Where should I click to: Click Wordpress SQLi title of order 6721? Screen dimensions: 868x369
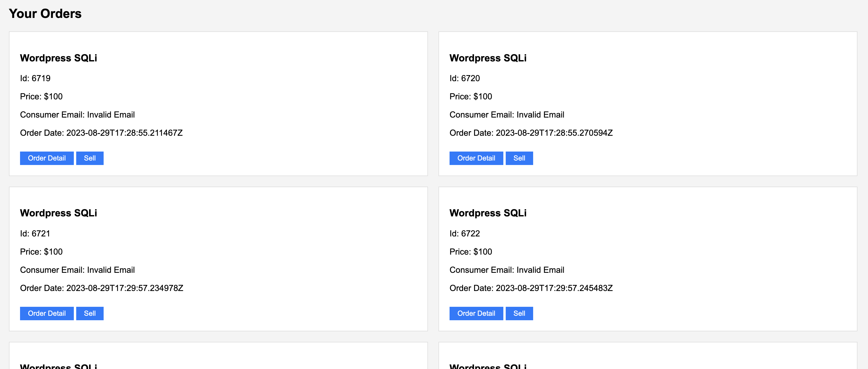[x=58, y=213]
